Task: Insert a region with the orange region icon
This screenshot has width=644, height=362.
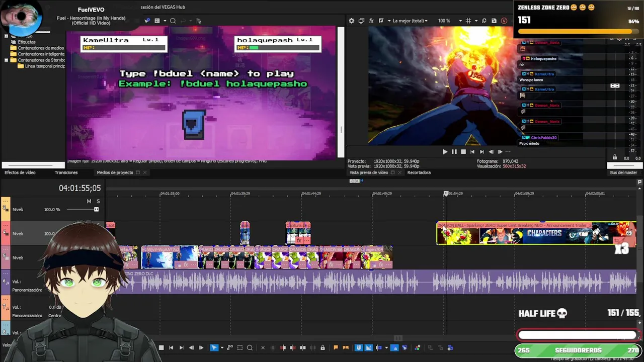Action: pos(345,347)
